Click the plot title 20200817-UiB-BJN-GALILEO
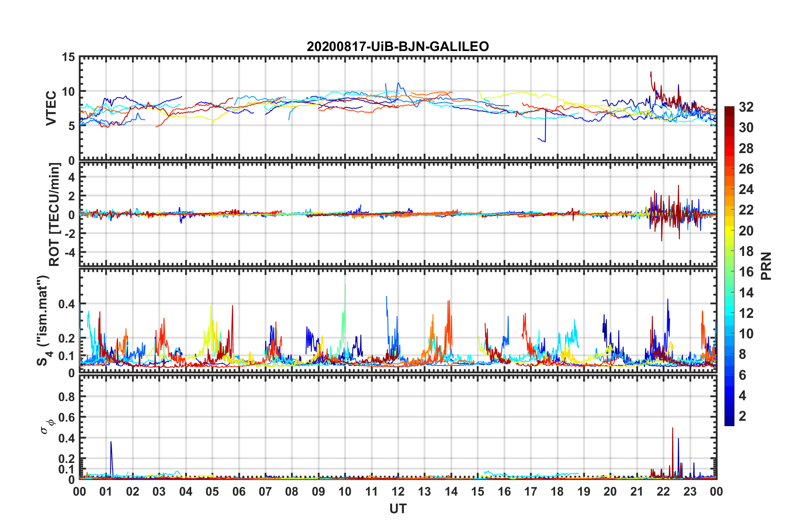The image size is (796, 532). 398,46
